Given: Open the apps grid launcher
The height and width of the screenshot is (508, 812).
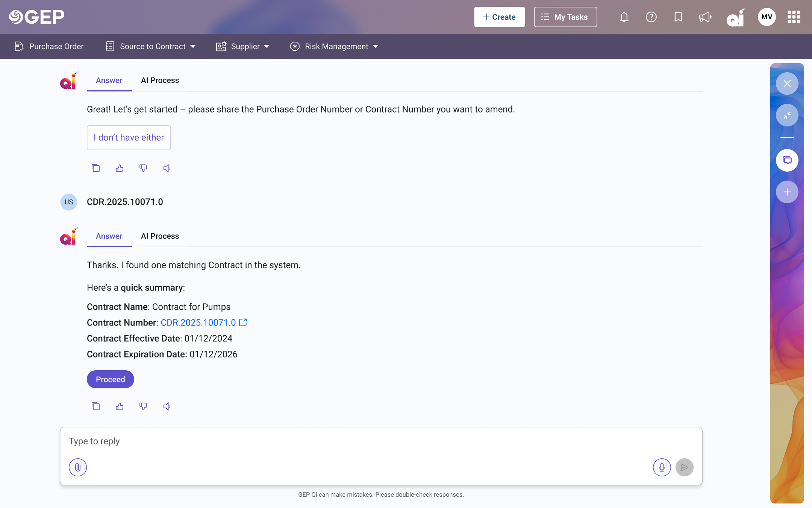Looking at the screenshot, I should [794, 17].
